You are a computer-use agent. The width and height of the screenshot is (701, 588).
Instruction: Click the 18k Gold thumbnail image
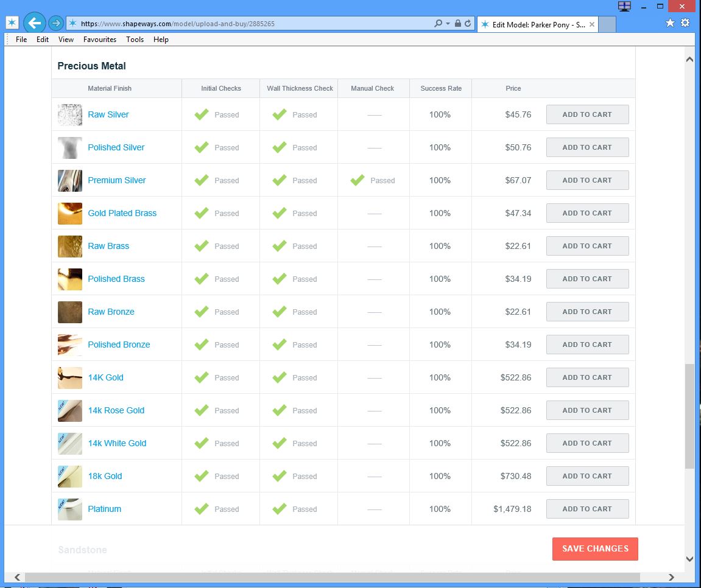70,476
